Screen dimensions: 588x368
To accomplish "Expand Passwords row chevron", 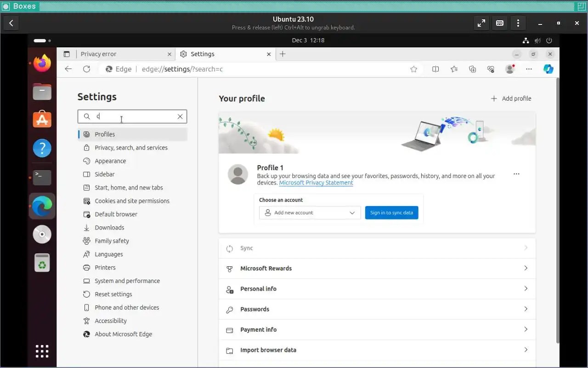I will [x=526, y=309].
